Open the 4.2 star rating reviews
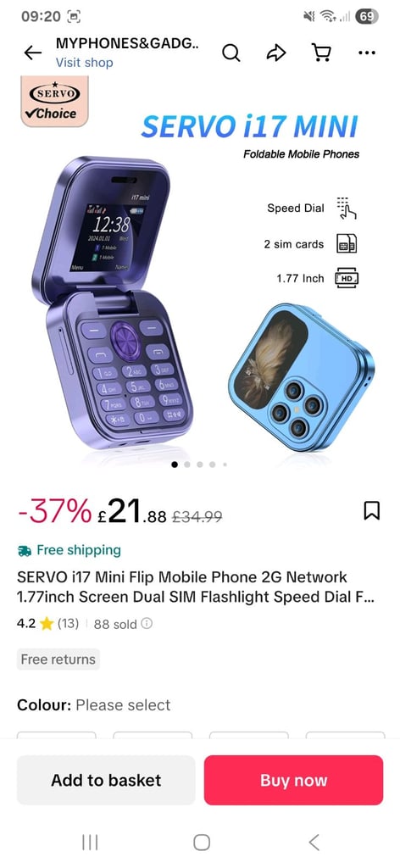Screen dimensions: 400x868 click(x=47, y=624)
